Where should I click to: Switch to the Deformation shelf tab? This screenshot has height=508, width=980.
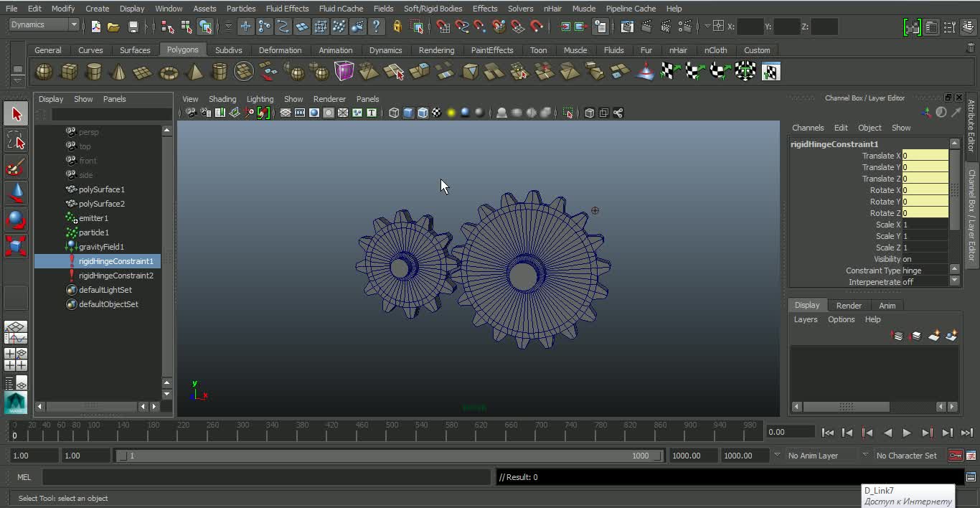click(280, 50)
